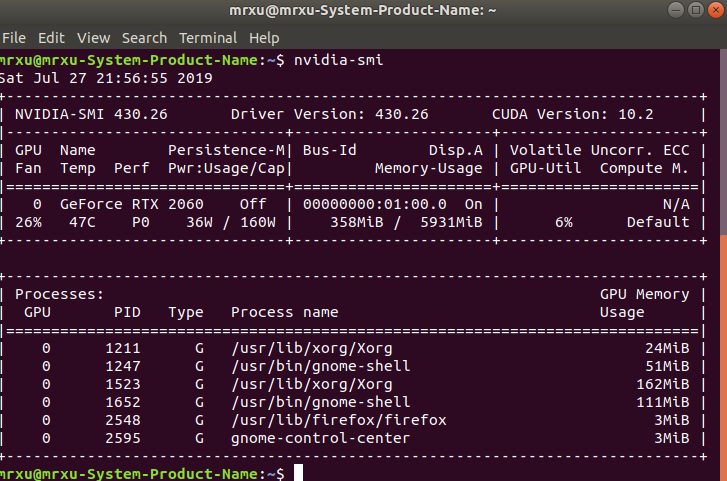The image size is (727, 481).
Task: Click the NVIDIA-SMI 430.26 text
Action: (x=91, y=114)
